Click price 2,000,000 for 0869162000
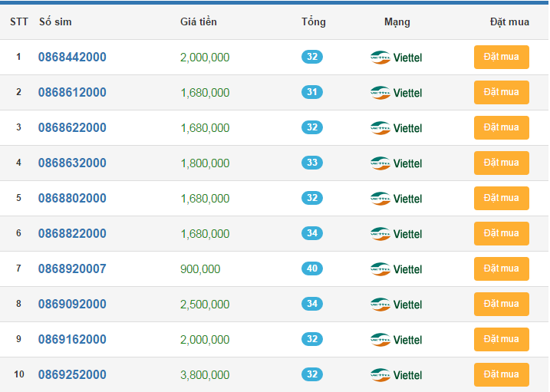Image resolution: width=550 pixels, height=392 pixels. (205, 339)
